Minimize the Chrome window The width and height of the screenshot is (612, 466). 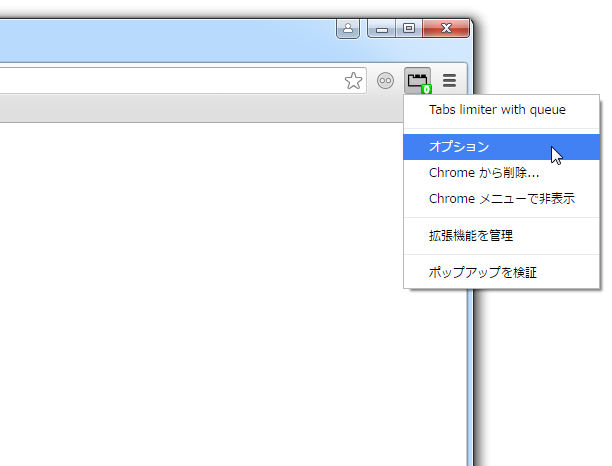[x=382, y=28]
